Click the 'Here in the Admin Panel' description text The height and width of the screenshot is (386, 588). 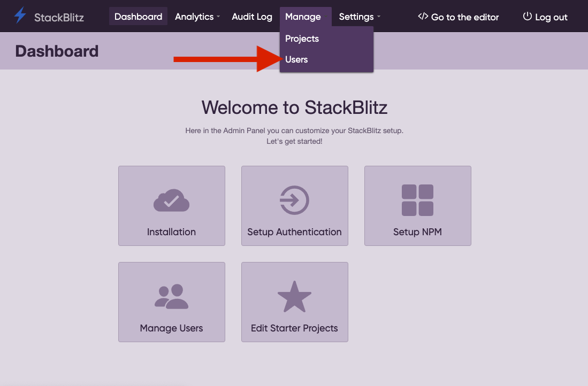click(x=294, y=131)
